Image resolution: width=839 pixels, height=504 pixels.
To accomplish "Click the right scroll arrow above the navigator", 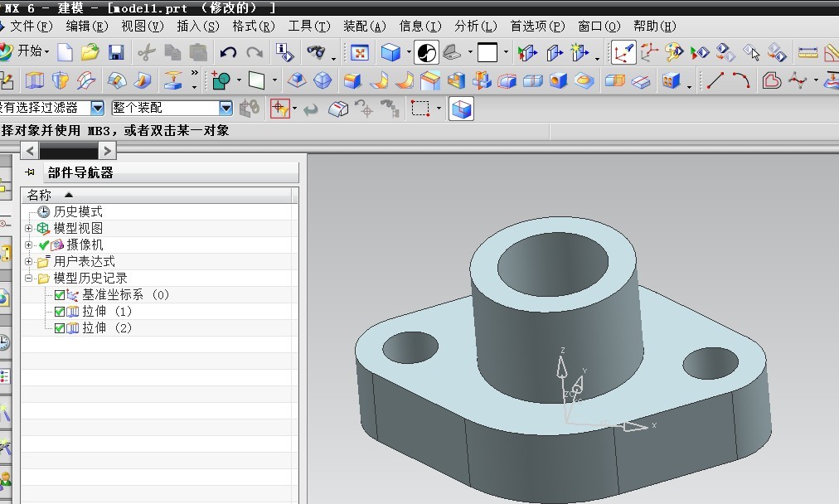I will [x=108, y=152].
